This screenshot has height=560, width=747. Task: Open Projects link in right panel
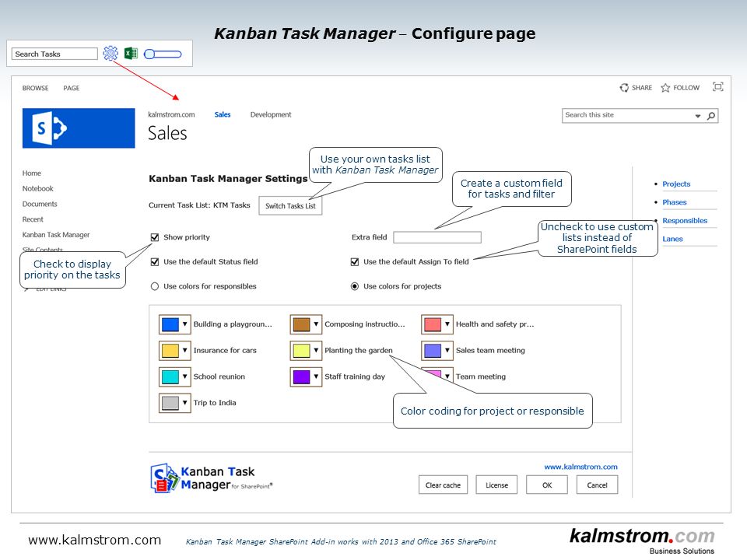(676, 184)
